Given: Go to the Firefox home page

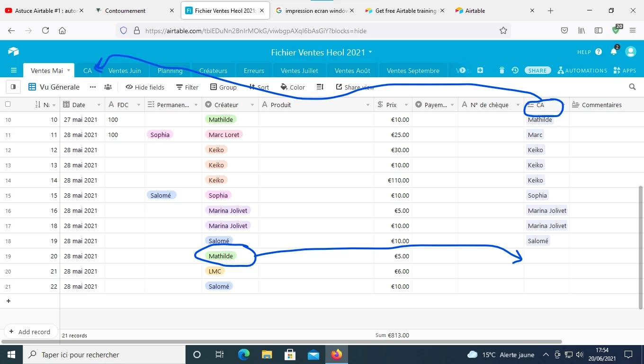Looking at the screenshot, I should [62, 30].
